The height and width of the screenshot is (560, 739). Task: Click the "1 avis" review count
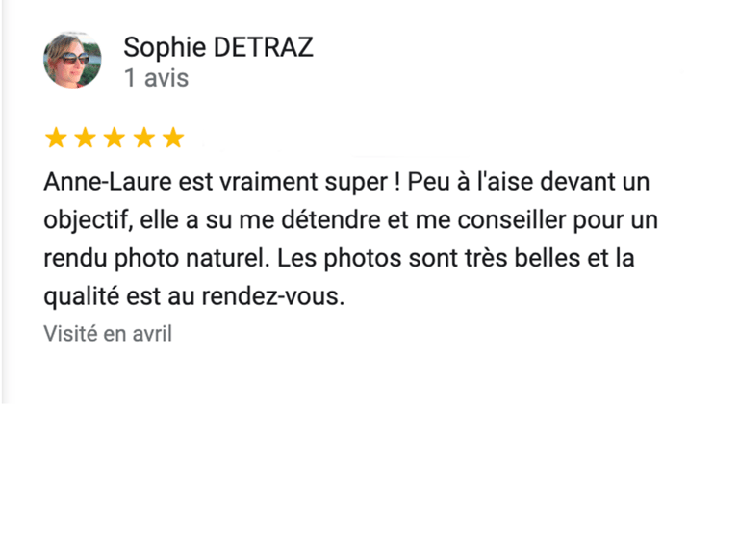(x=156, y=78)
